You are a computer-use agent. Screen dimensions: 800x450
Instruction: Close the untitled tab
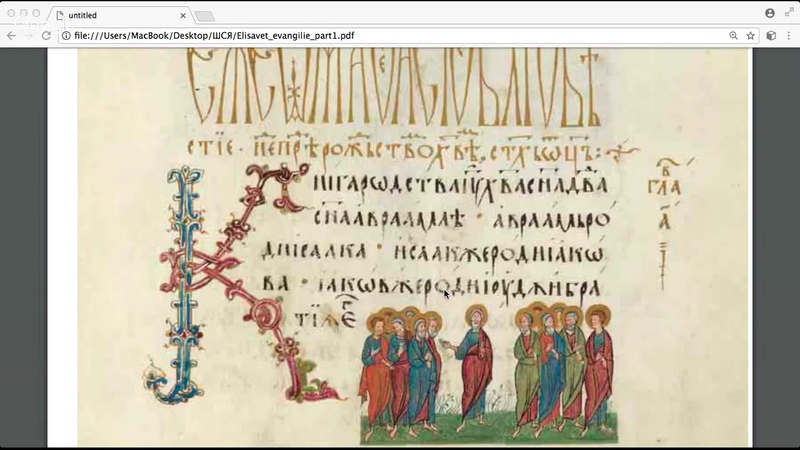tap(183, 16)
